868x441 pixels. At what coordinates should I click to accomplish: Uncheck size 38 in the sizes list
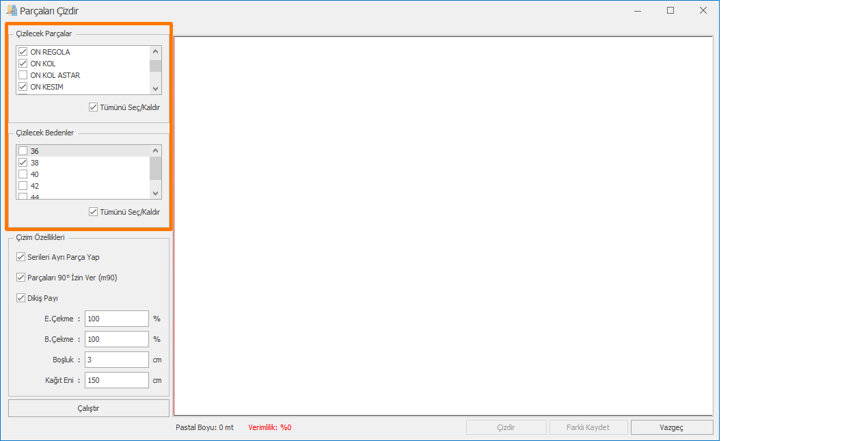(x=23, y=163)
